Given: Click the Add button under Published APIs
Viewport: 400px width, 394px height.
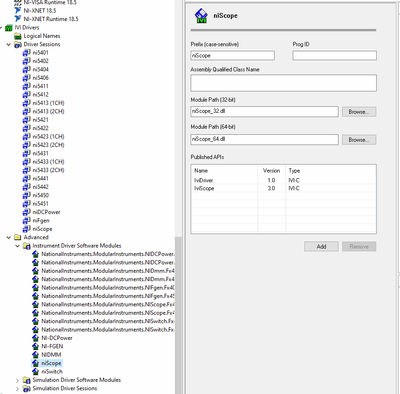Looking at the screenshot, I should (321, 247).
